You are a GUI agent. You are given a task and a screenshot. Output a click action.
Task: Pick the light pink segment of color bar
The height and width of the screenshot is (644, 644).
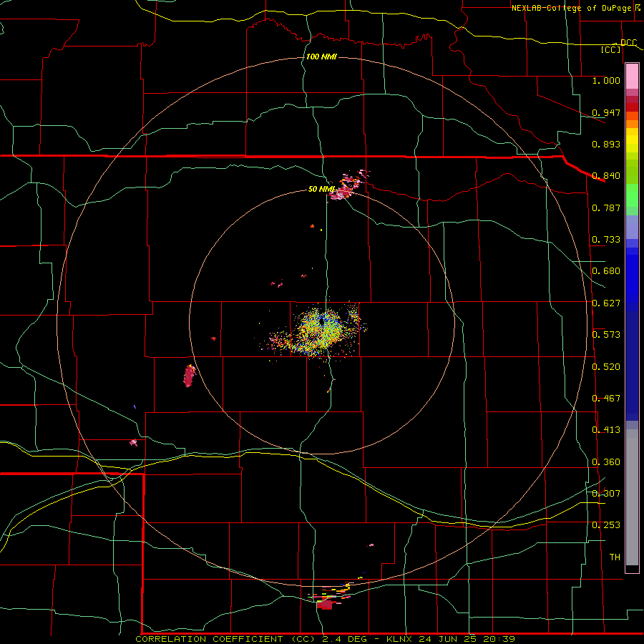pyautogui.click(x=632, y=77)
